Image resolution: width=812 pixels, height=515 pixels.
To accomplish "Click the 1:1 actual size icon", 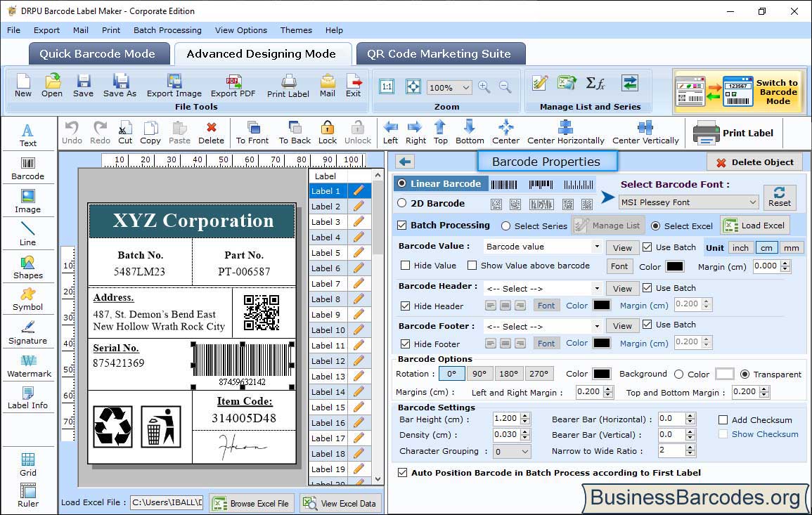I will (x=387, y=86).
